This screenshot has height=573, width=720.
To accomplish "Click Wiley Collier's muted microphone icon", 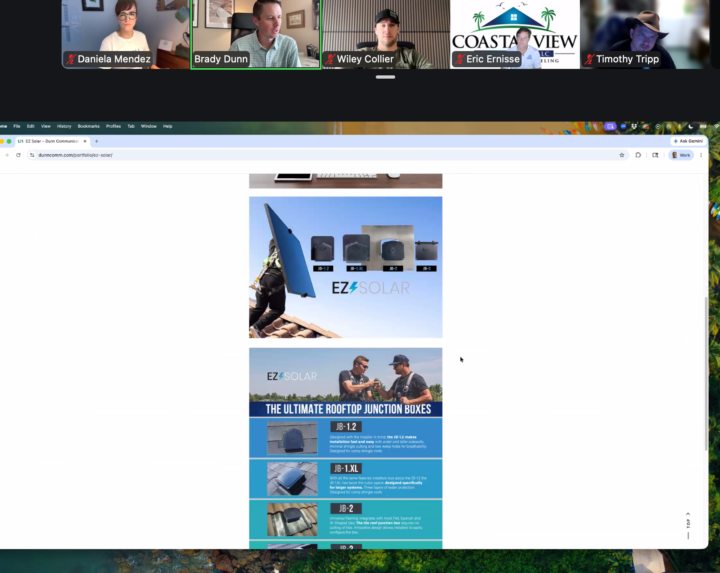I will coord(330,59).
